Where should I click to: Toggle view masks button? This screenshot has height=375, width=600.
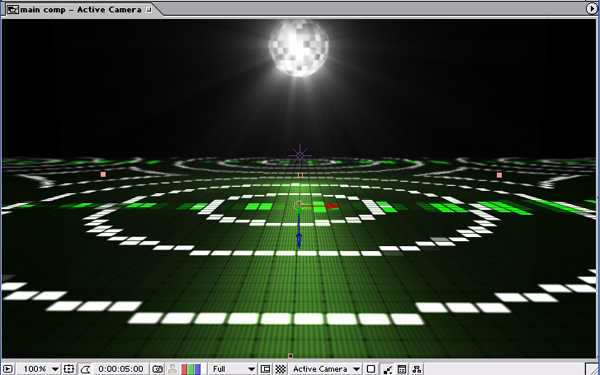[85, 369]
